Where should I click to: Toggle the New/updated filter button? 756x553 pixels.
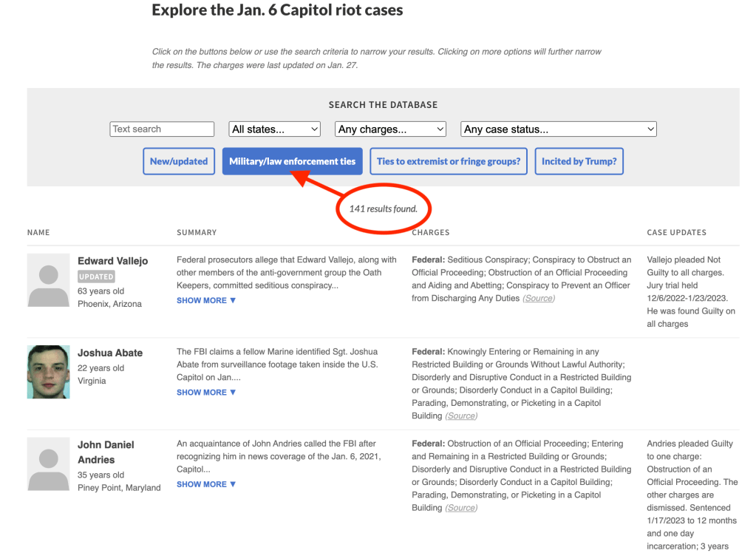179,161
